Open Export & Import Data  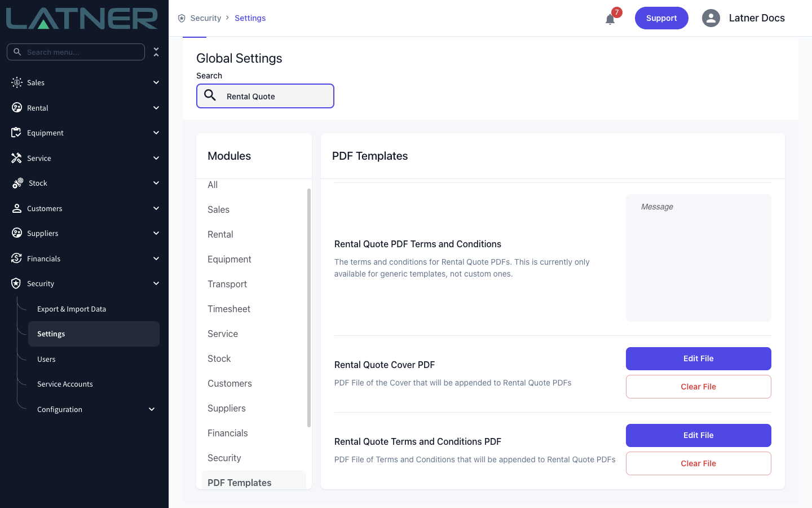72,309
